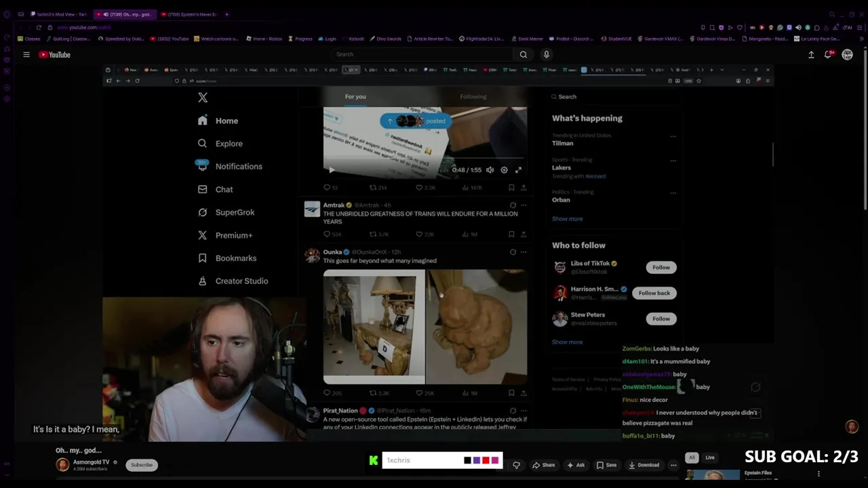The width and height of the screenshot is (868, 488).
Task: Select Home in the X sidebar
Action: (218, 121)
